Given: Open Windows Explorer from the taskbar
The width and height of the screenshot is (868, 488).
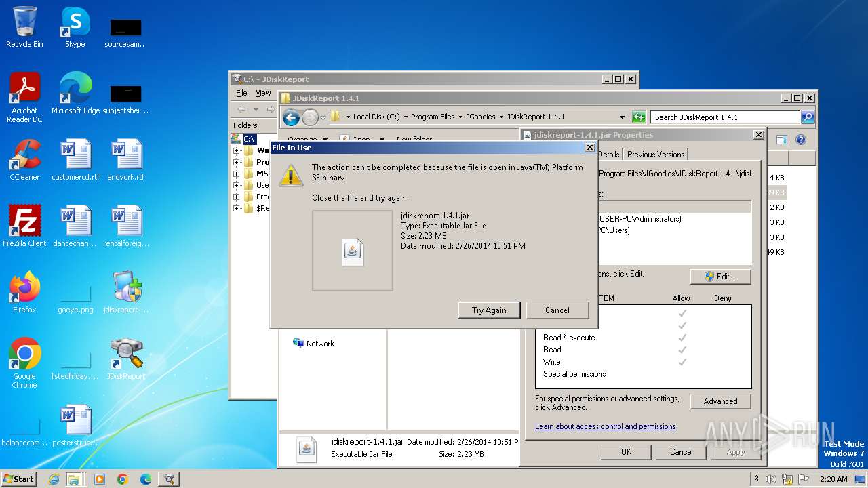Looking at the screenshot, I should click(x=74, y=479).
